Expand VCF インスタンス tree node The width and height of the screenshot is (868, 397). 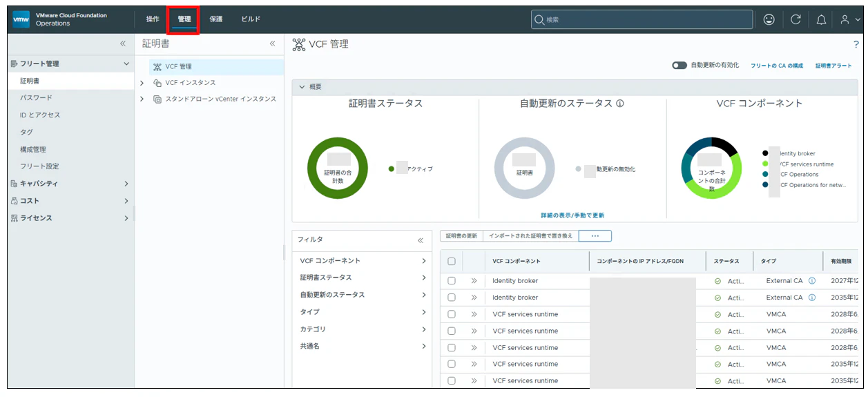[142, 83]
